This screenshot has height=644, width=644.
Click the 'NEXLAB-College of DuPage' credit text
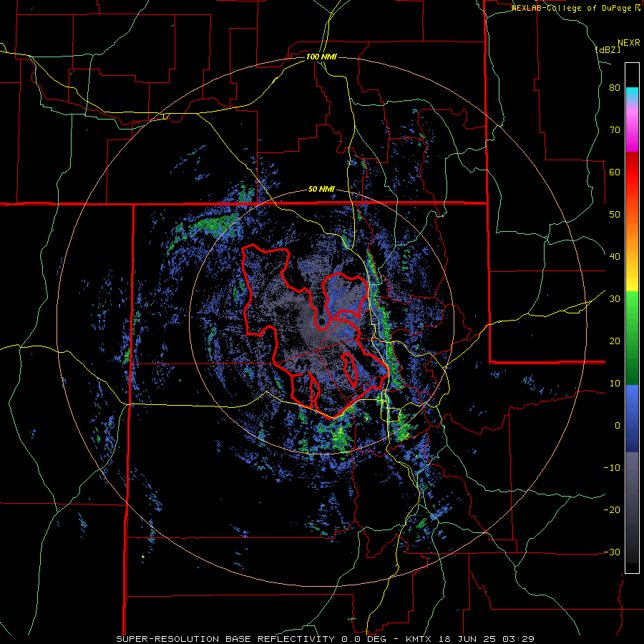(x=572, y=8)
